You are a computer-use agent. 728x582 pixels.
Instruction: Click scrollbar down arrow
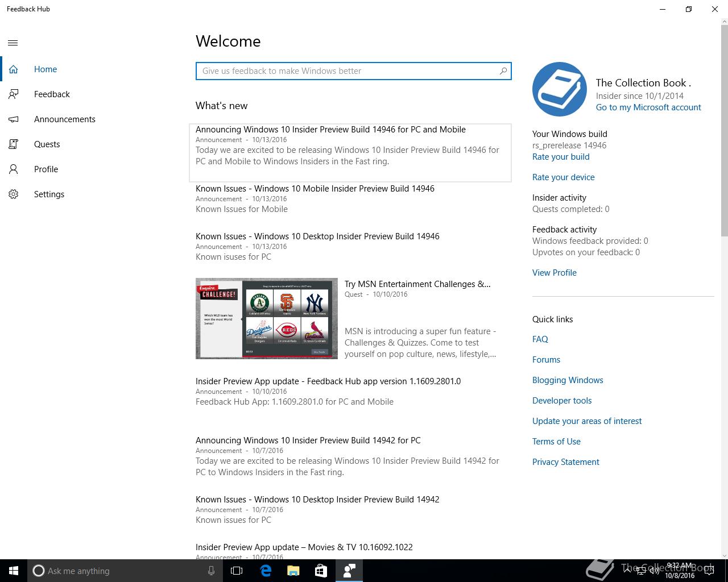click(725, 555)
